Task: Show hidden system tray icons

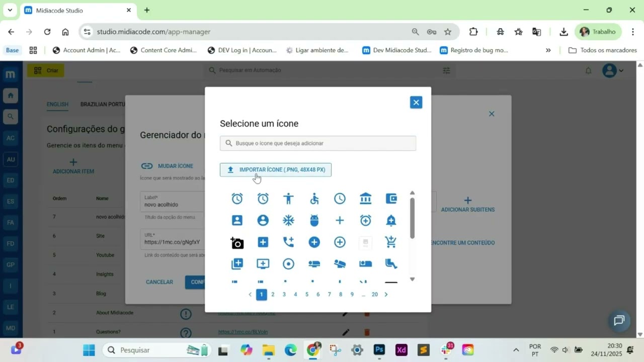Action: tap(516, 350)
